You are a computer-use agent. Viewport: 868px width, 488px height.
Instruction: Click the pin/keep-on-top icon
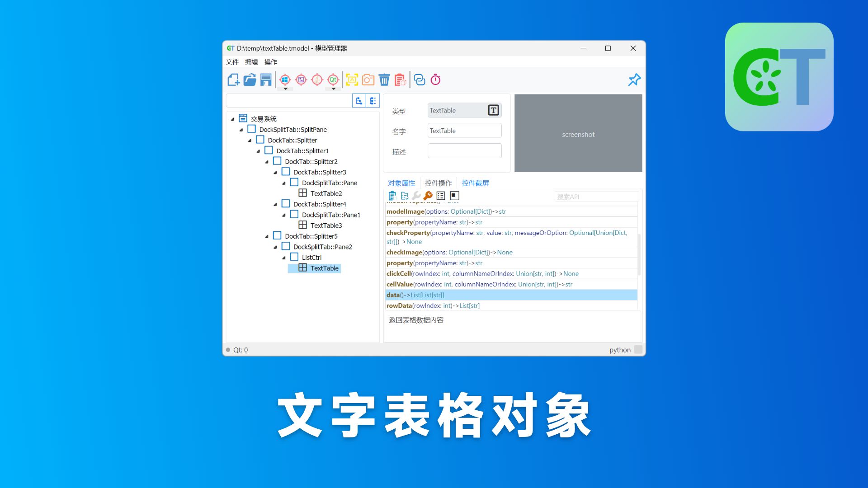[634, 80]
